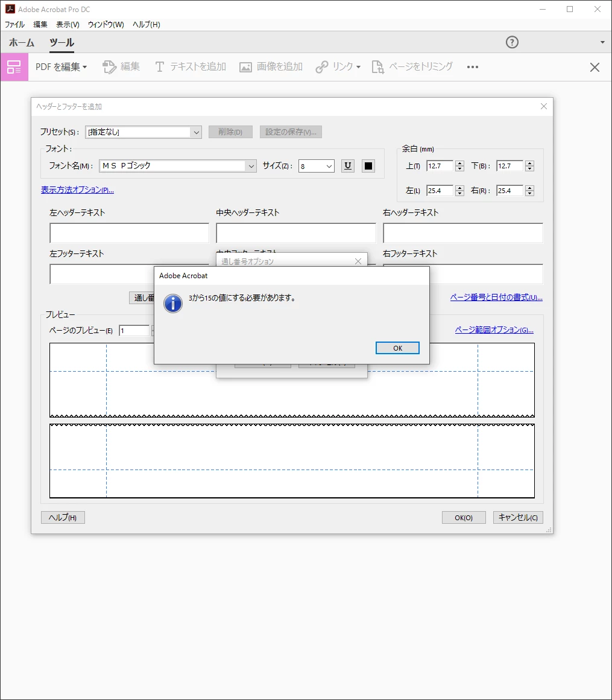Click the 下 margin input field

[509, 166]
